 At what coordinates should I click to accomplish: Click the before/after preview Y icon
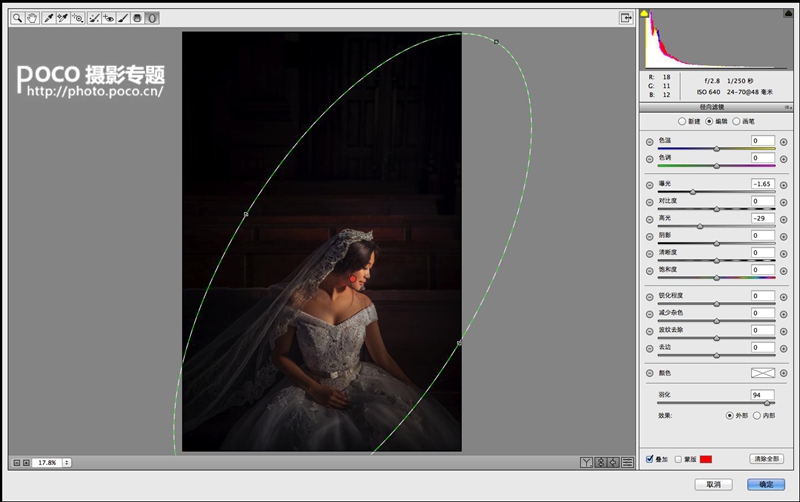(x=586, y=462)
